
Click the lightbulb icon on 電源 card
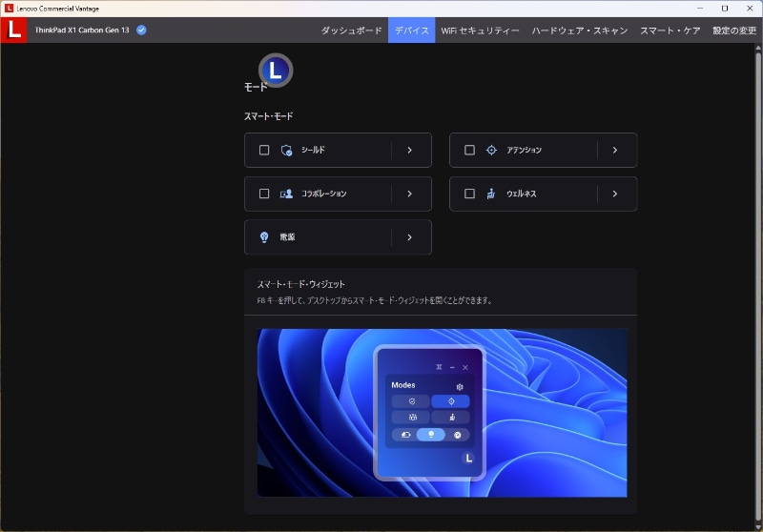coord(264,236)
